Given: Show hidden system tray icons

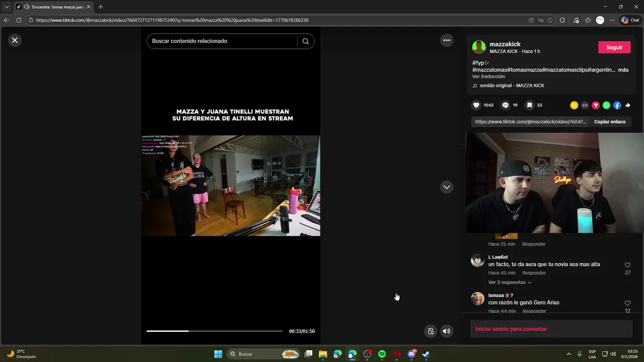Looking at the screenshot, I should [569, 354].
